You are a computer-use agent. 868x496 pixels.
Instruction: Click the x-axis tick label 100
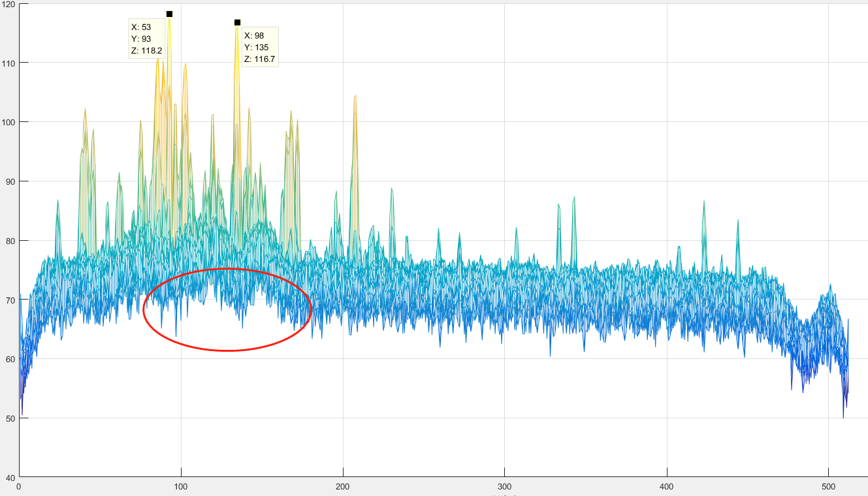(181, 486)
